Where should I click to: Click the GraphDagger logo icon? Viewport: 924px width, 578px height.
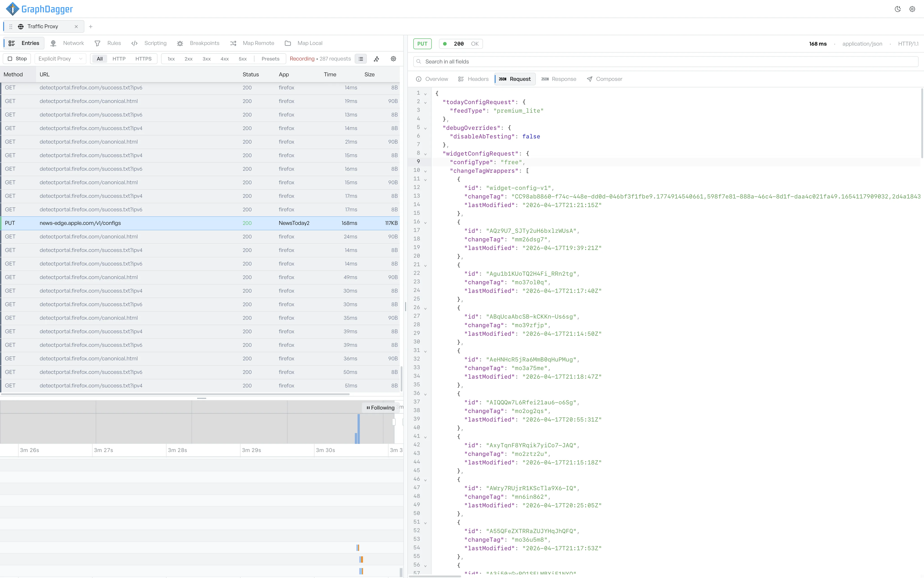[x=13, y=9]
